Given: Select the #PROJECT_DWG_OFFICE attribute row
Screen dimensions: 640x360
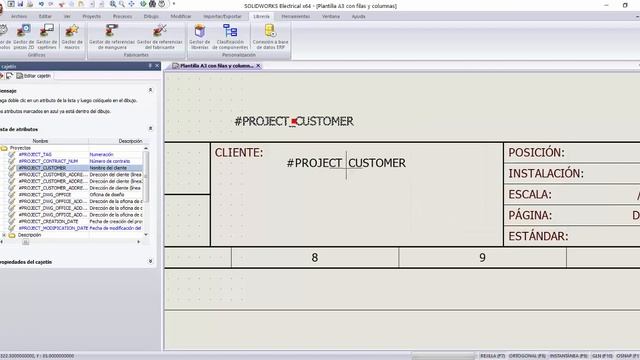Looking at the screenshot, I should [76, 195].
